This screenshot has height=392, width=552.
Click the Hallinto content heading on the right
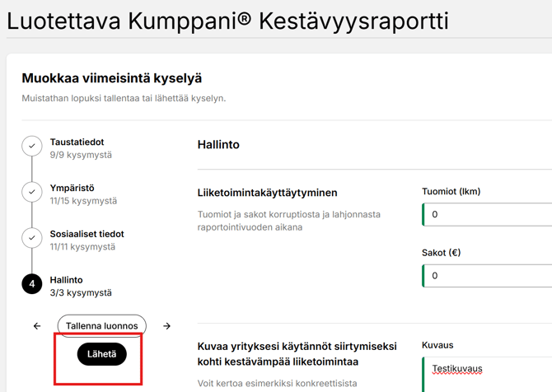pyautogui.click(x=218, y=145)
